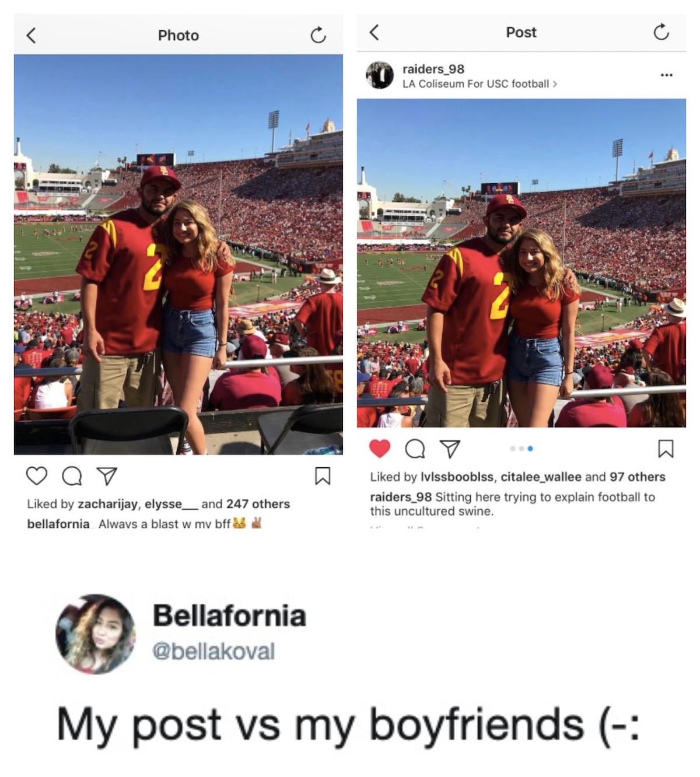Share bellafornia's photo via paper plane
700x777 pixels.
pyautogui.click(x=107, y=476)
